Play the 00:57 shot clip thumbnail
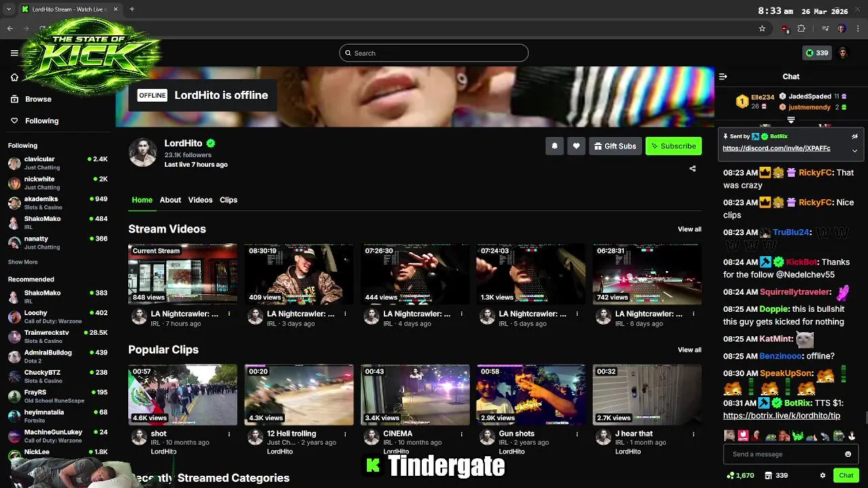 point(183,394)
